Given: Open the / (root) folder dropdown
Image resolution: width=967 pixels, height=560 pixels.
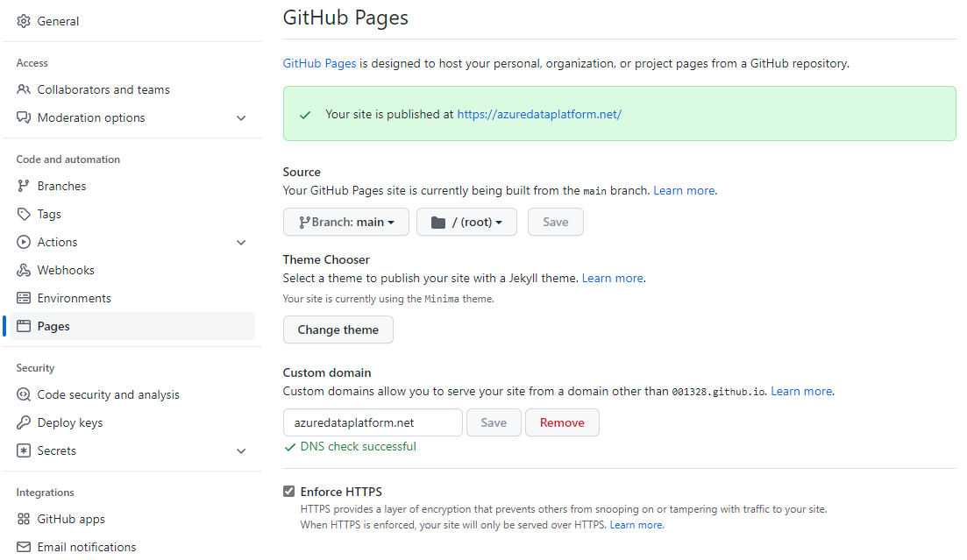Looking at the screenshot, I should [466, 222].
